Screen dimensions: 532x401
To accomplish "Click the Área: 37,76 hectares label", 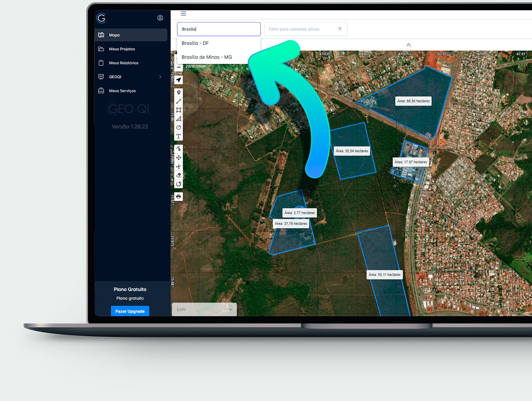I will 291,223.
